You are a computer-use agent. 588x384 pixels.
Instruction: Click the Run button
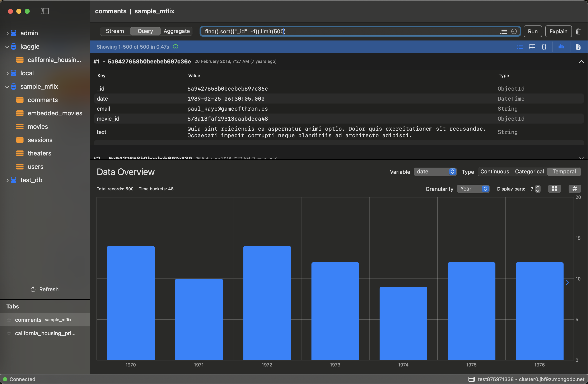[533, 31]
